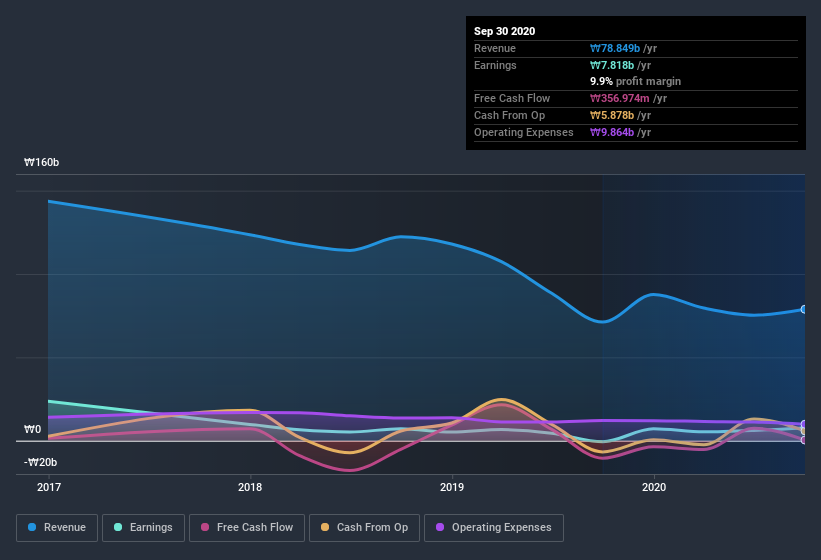Image resolution: width=821 pixels, height=560 pixels.
Task: Click the Operating Expenses label in tooltip
Action: click(524, 132)
